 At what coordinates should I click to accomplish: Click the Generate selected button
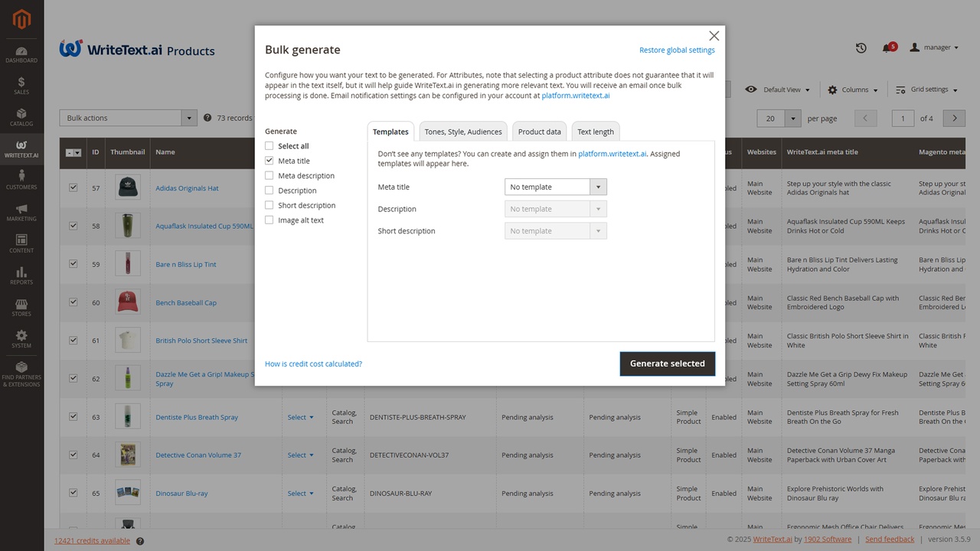667,364
